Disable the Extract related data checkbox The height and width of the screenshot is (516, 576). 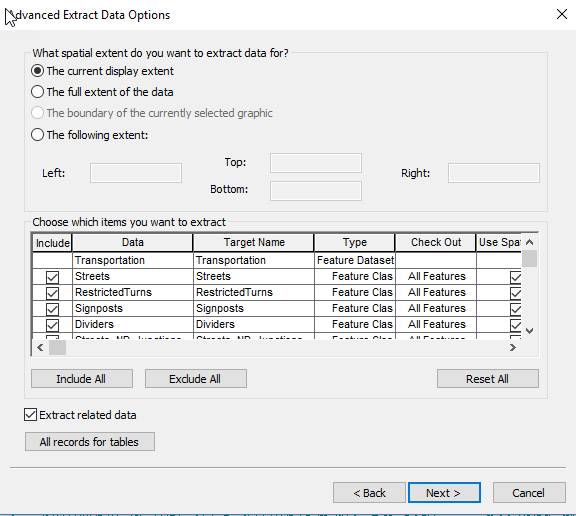click(30, 415)
